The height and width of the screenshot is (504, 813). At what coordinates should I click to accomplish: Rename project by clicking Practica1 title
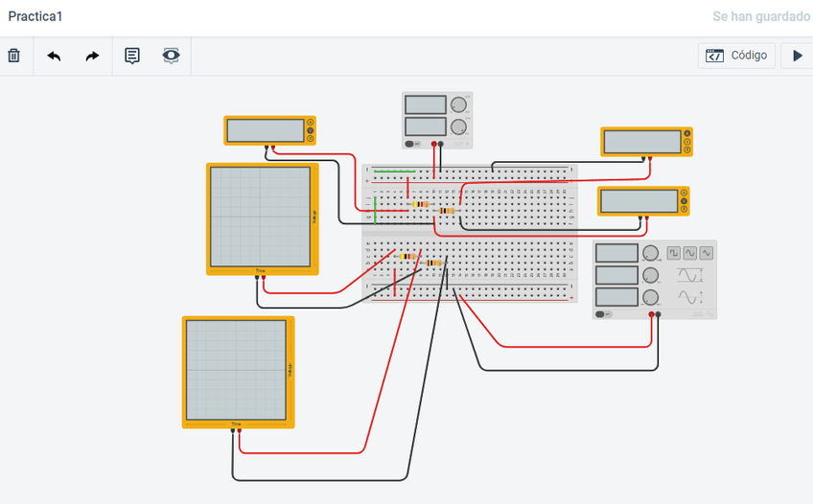pos(35,17)
